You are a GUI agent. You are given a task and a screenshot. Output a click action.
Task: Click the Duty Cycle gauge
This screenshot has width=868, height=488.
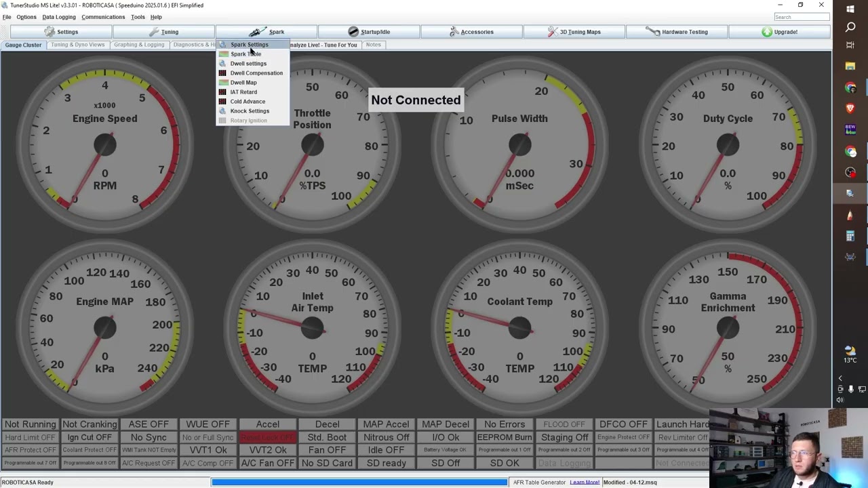point(728,144)
